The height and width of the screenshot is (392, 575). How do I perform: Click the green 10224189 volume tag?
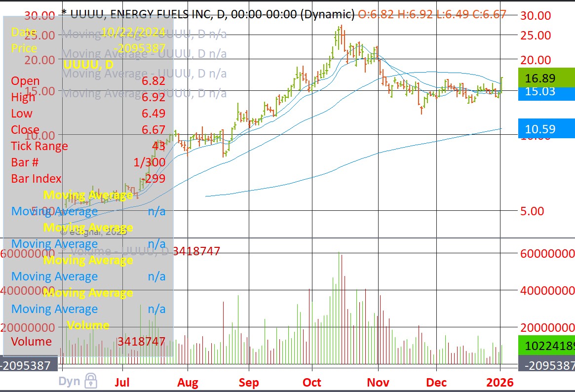tap(546, 345)
